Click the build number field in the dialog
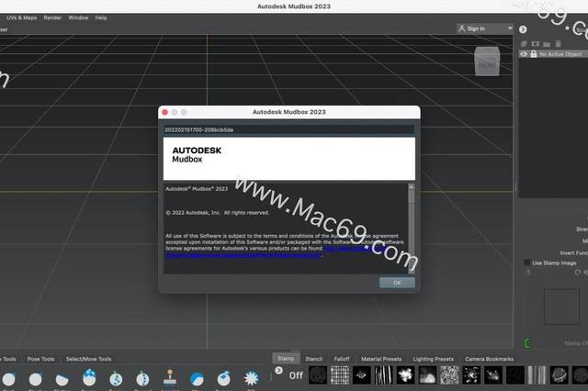The height and width of the screenshot is (391, 588). (288, 129)
